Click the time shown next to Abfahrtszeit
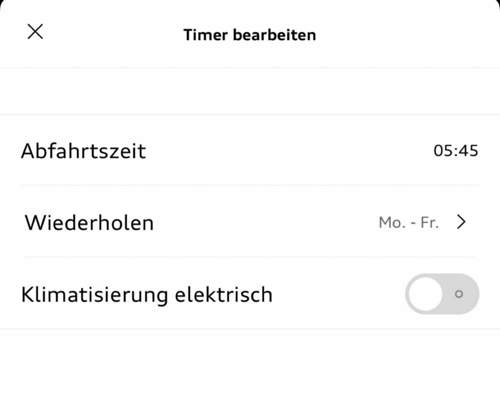 point(456,151)
